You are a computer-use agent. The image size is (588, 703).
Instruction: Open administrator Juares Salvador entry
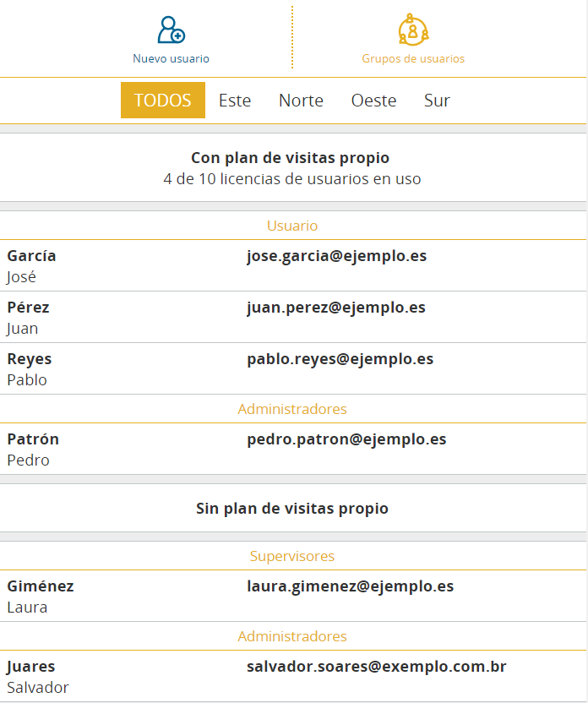pyautogui.click(x=293, y=677)
